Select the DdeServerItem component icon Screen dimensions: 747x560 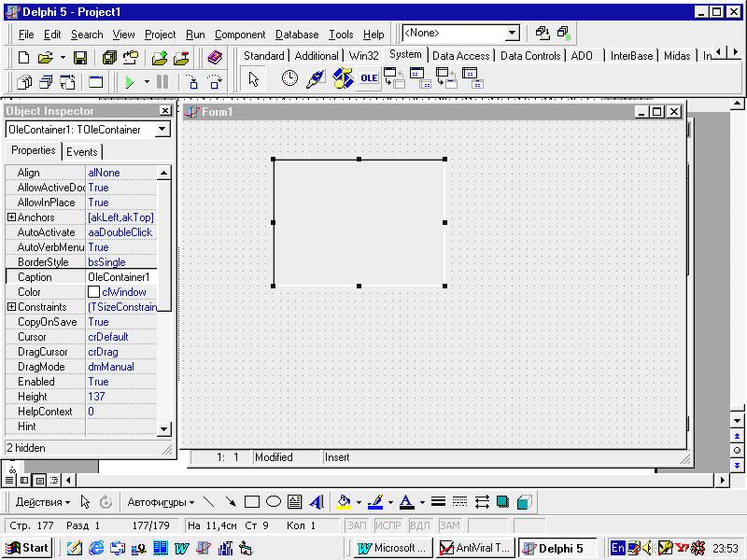(472, 78)
